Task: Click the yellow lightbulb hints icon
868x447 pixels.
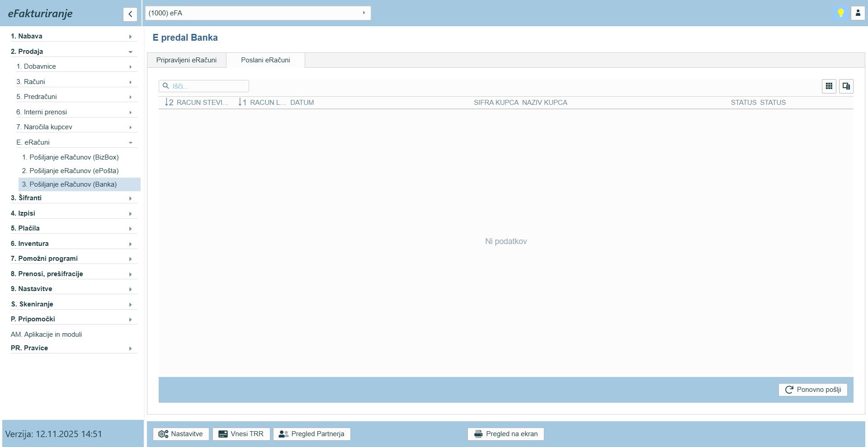Action: coord(840,13)
